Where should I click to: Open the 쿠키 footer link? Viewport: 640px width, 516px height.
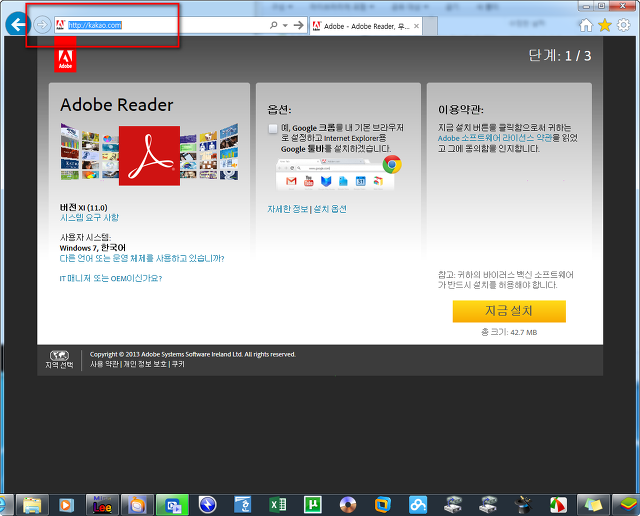click(178, 364)
